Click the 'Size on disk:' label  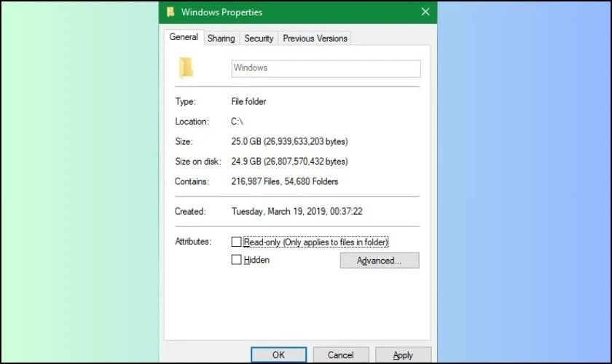point(198,162)
